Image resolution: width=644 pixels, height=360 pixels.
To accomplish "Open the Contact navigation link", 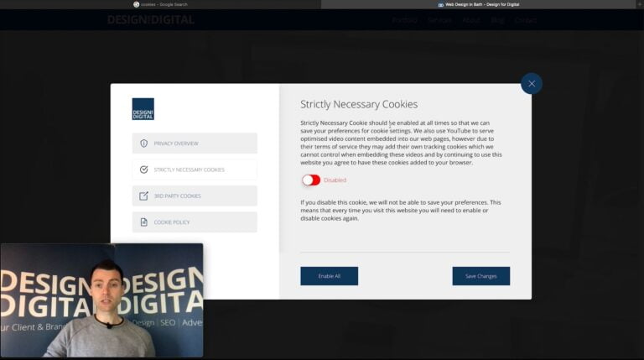I will [x=525, y=20].
